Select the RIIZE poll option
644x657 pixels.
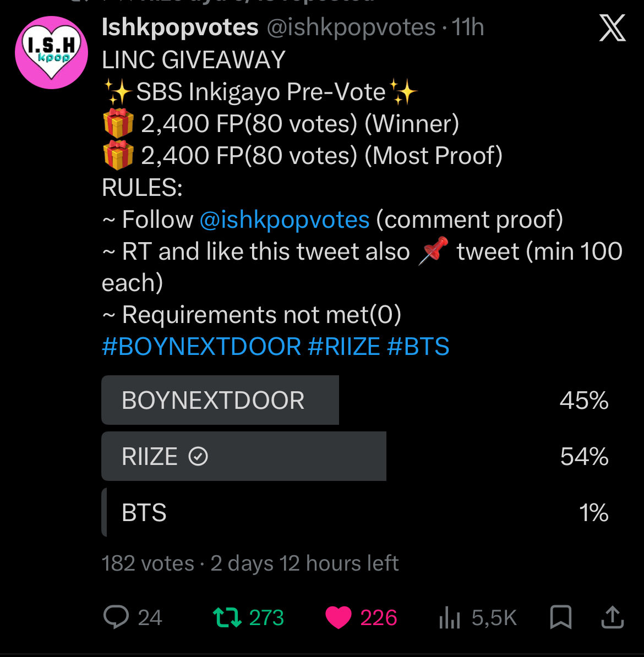tap(354, 456)
